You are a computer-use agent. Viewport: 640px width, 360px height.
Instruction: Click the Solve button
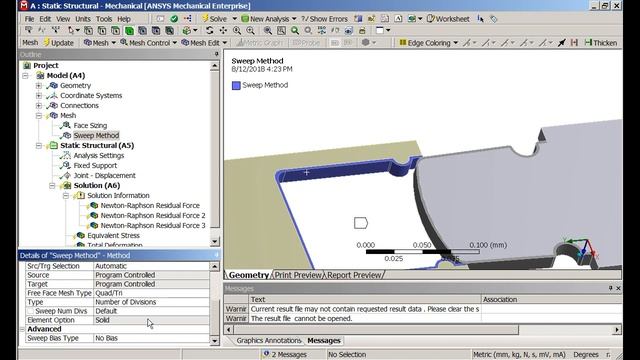pyautogui.click(x=214, y=19)
